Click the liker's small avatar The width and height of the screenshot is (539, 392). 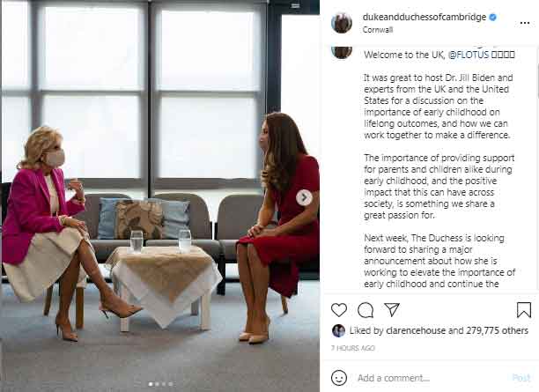click(x=338, y=330)
